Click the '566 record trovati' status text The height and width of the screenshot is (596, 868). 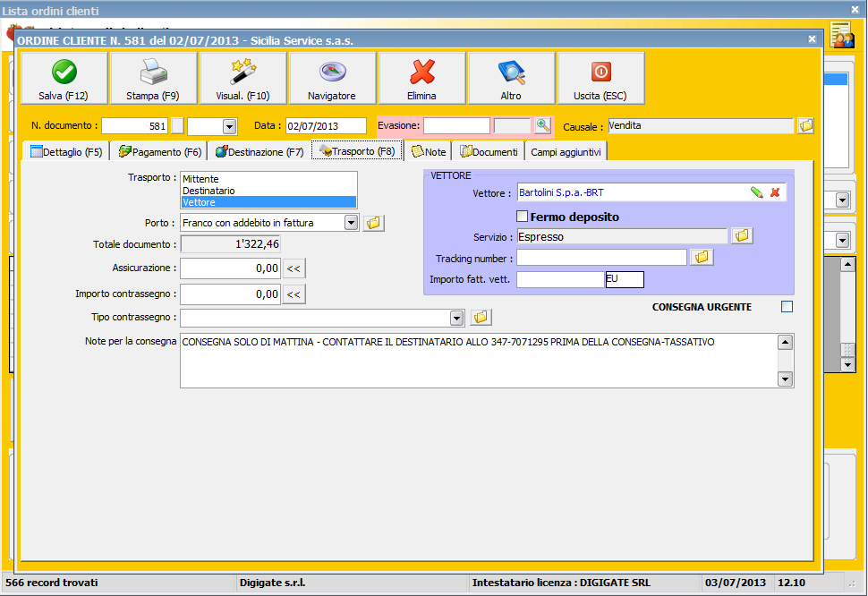[52, 583]
